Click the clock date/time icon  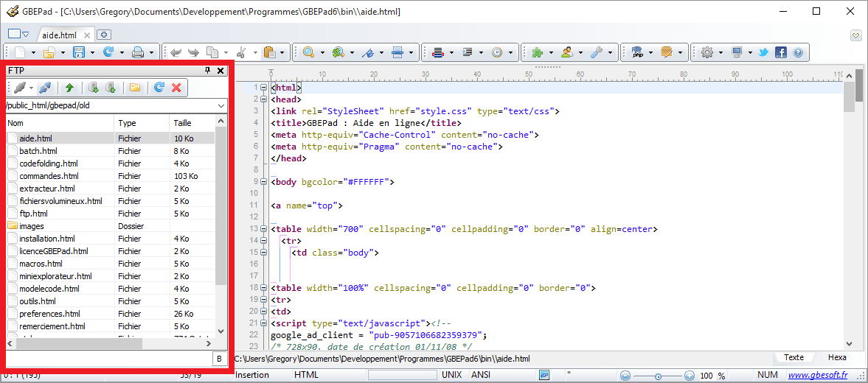click(497, 52)
